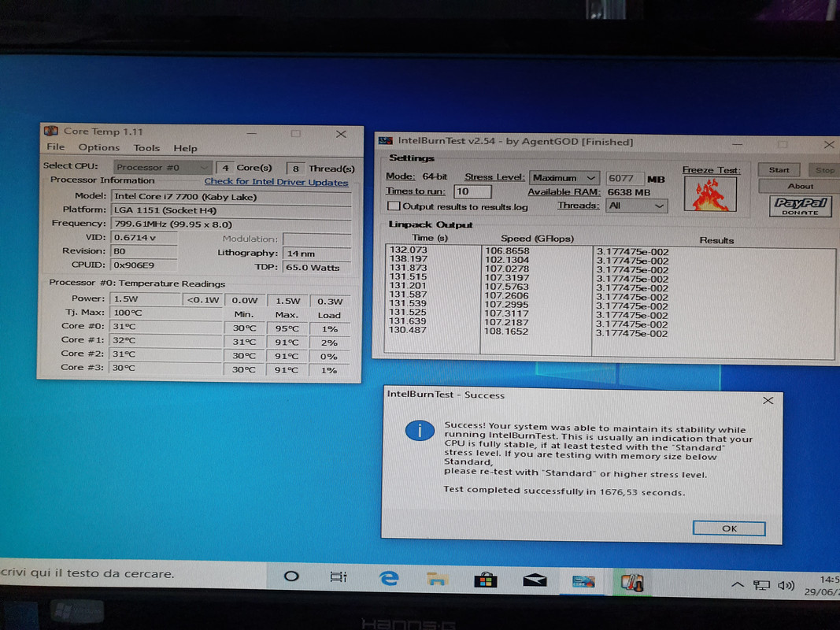Screen dimensions: 840x630
Task: Open Task View from the taskbar
Action: pyautogui.click(x=339, y=577)
